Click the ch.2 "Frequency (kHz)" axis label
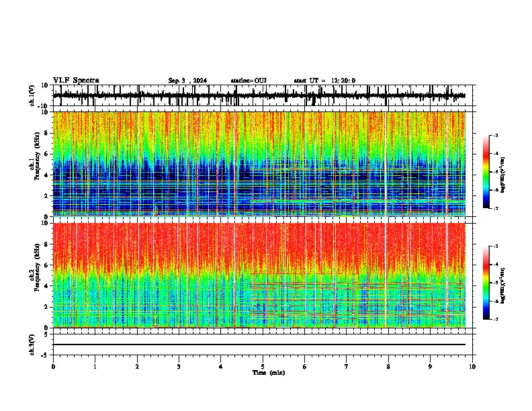The width and height of the screenshot is (532, 411). point(38,267)
